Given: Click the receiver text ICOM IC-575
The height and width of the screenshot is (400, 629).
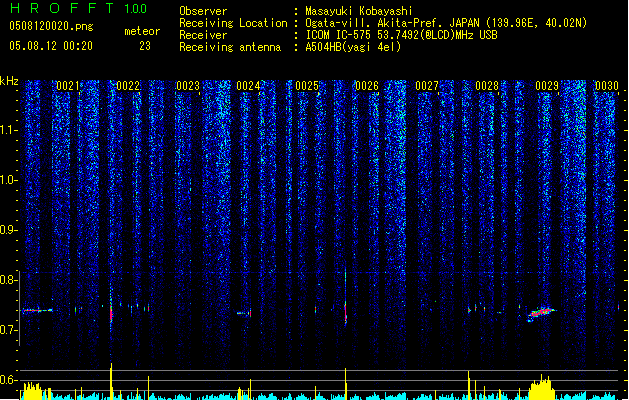Looking at the screenshot, I should 339,35.
